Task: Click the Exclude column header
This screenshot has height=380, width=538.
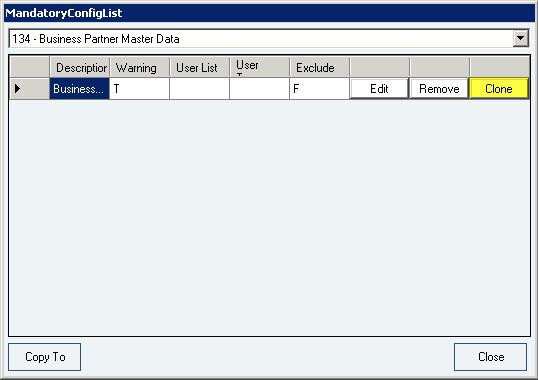Action: coord(320,67)
